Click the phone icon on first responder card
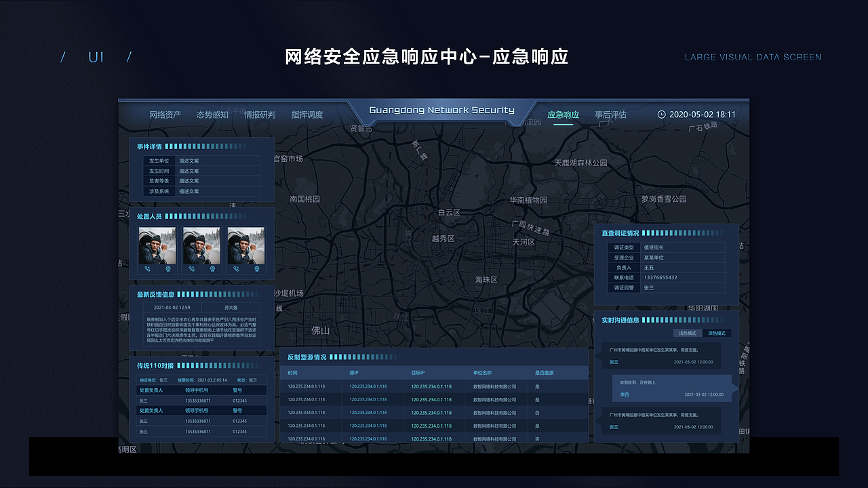This screenshot has height=488, width=868. pyautogui.click(x=147, y=268)
